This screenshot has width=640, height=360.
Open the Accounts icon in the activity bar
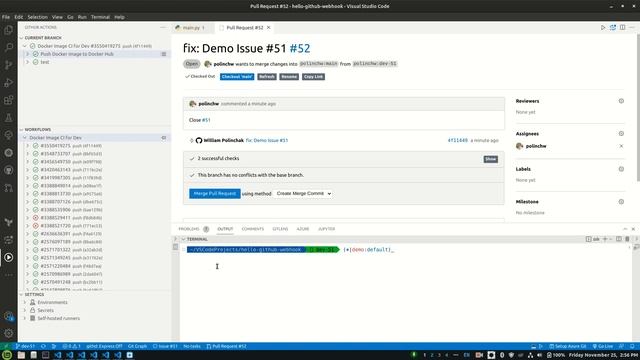click(9, 316)
